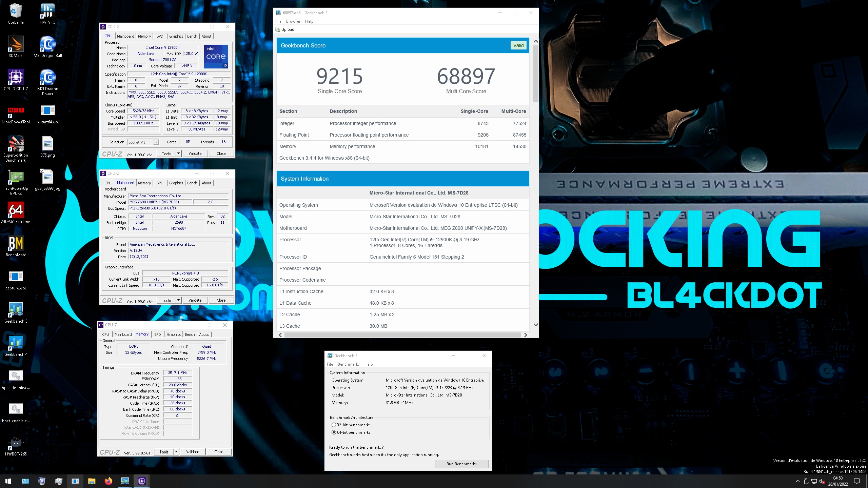
Task: Click Tools button in Memory CPU-Z window
Action: point(164,452)
